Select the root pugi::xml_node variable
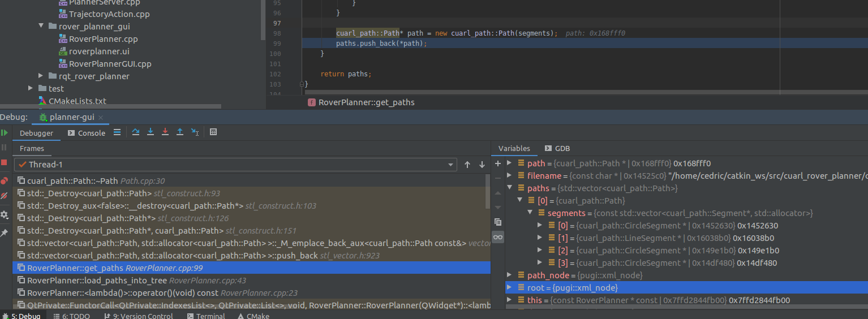The width and height of the screenshot is (868, 319). tap(686, 288)
